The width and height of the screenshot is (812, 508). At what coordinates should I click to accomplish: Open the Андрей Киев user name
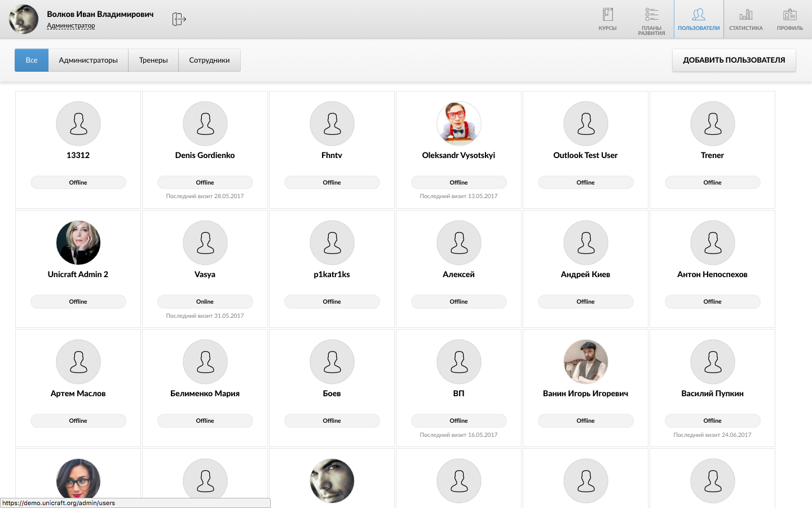[x=586, y=274]
